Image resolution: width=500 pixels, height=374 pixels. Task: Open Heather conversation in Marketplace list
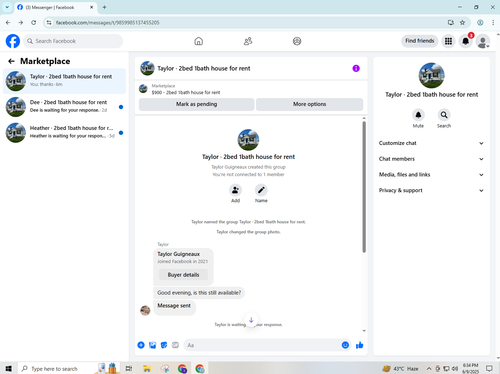(x=64, y=132)
